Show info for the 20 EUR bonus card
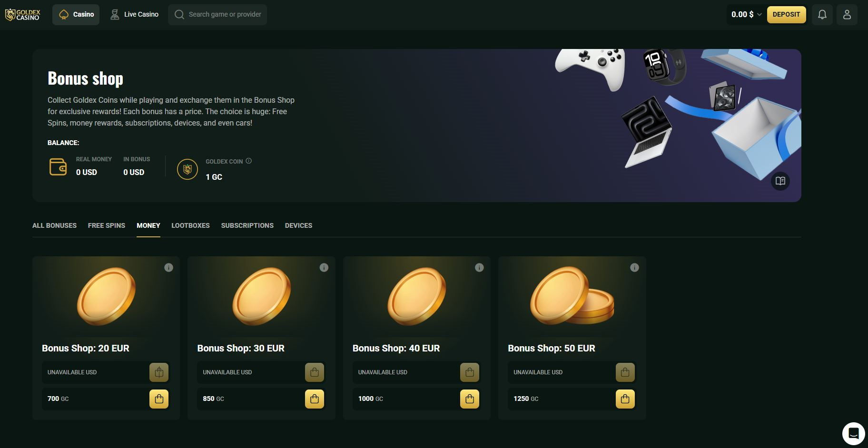The width and height of the screenshot is (868, 448). click(168, 268)
